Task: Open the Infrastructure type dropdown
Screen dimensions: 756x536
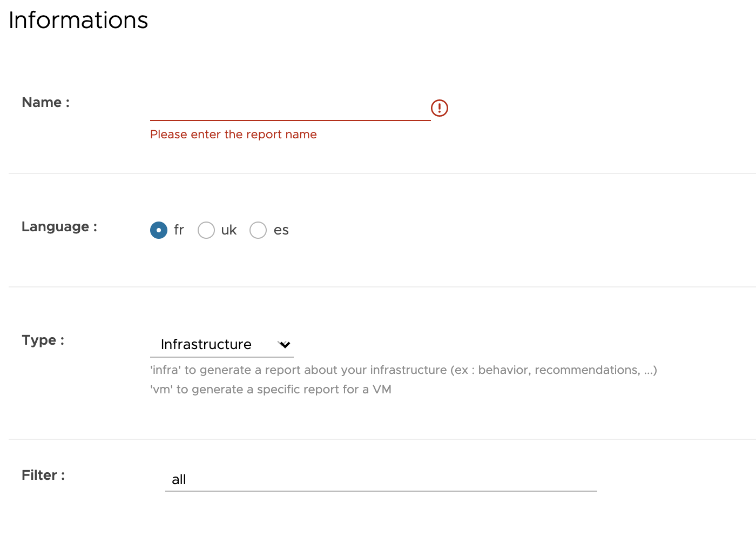Action: [x=222, y=345]
